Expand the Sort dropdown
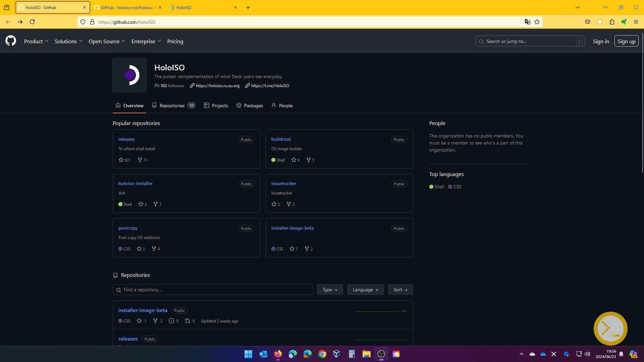The width and height of the screenshot is (644, 362). click(x=400, y=290)
